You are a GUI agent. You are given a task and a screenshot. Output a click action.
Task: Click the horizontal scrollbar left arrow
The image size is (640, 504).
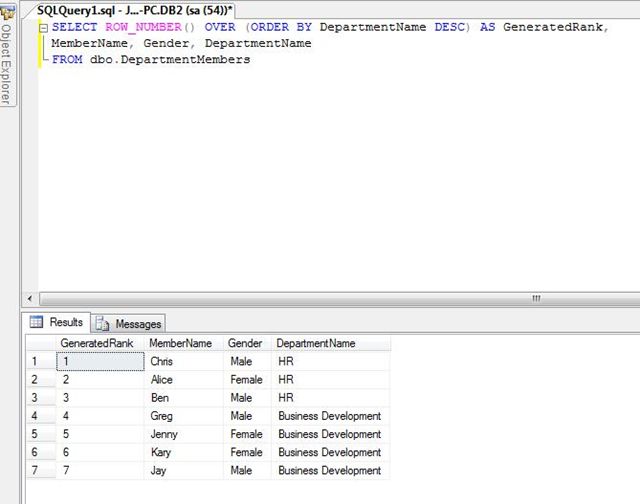click(x=29, y=298)
